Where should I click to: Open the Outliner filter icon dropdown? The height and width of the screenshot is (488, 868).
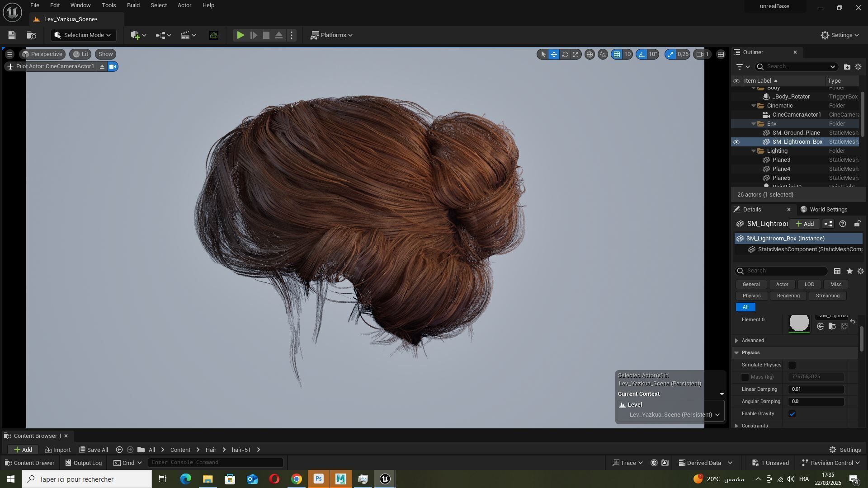743,67
